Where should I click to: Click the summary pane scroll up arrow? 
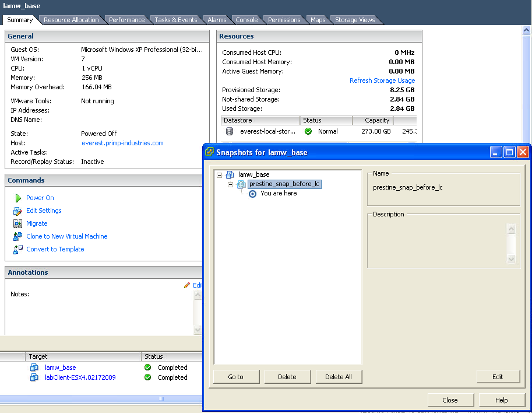526,30
